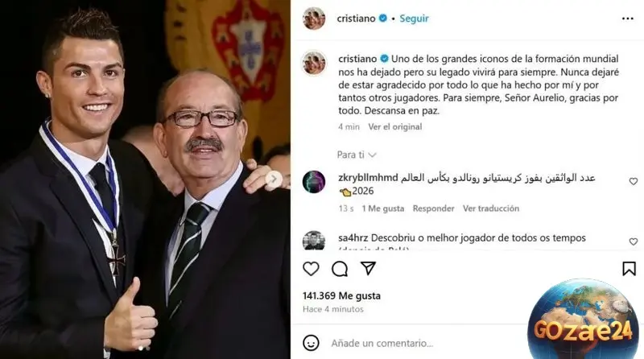Like the sa4hrz comment

[x=634, y=241]
